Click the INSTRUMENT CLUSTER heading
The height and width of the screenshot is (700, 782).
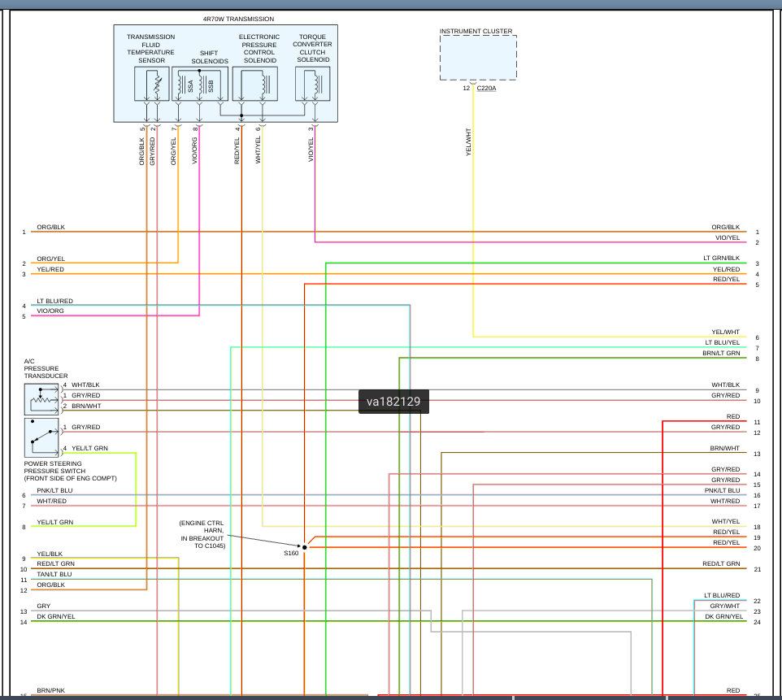(476, 31)
